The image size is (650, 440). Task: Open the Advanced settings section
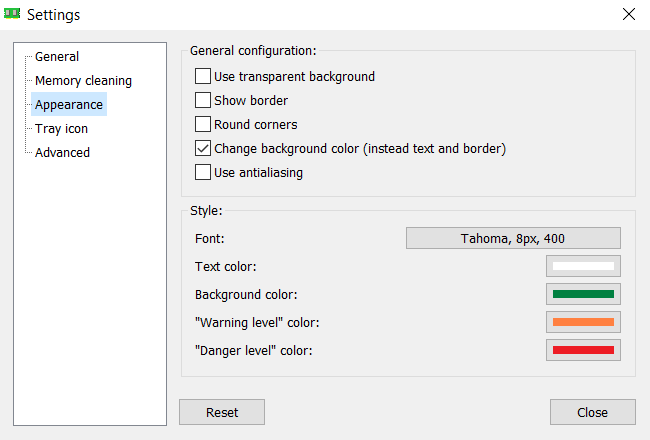[62, 153]
